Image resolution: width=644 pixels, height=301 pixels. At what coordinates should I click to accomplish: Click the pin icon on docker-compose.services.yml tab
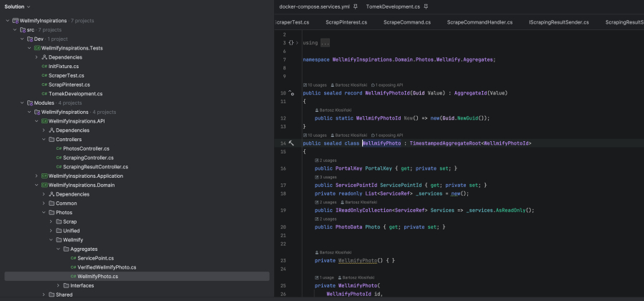pos(355,6)
